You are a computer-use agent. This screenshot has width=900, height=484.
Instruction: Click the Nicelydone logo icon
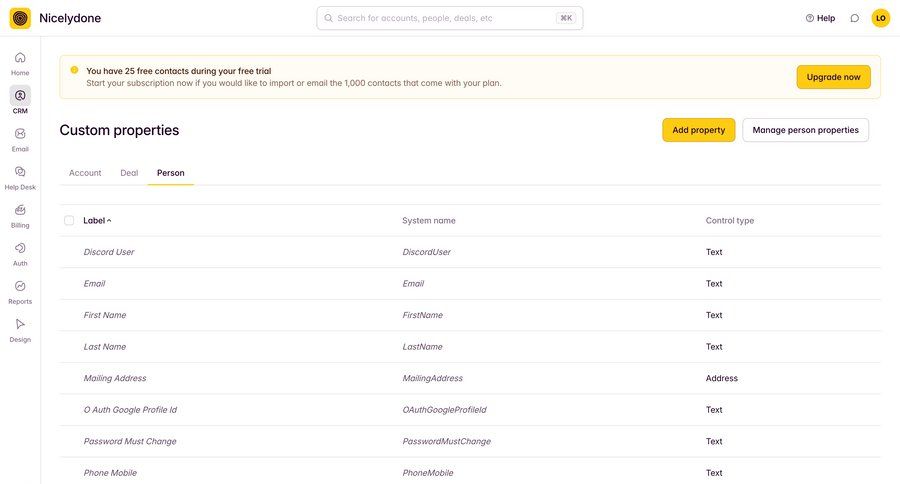[20, 18]
